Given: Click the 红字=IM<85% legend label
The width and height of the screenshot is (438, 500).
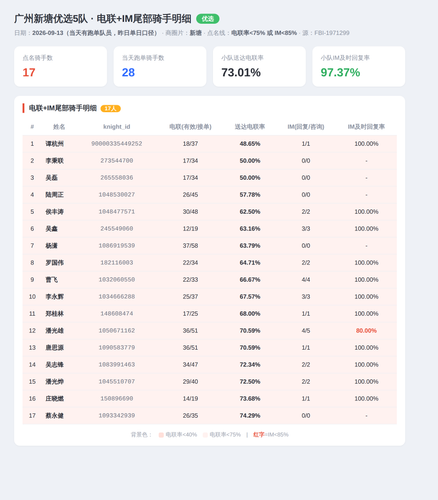Looking at the screenshot, I should click(x=271, y=435).
